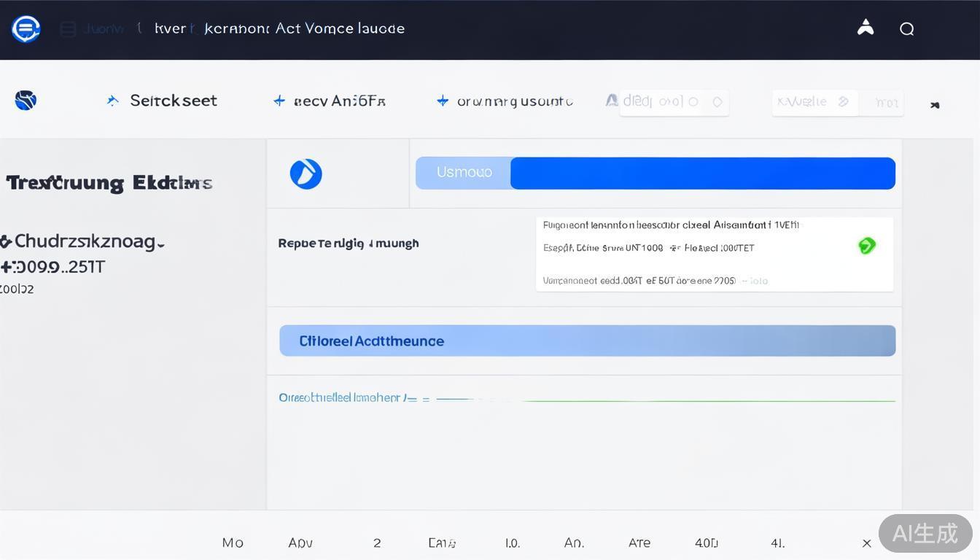Click the arrow icon beside Seitckseet
The image size is (980, 560).
[112, 101]
